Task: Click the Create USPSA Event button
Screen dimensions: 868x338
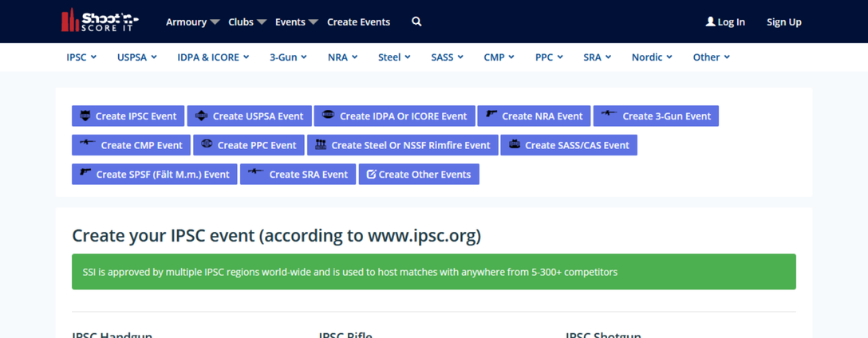Action: click(x=250, y=116)
